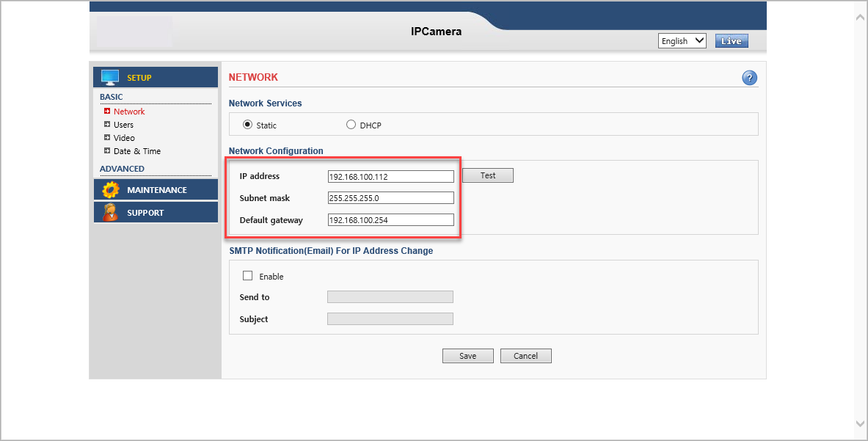This screenshot has height=441, width=868.
Task: Click the scrollbar down arrow
Action: [x=860, y=423]
